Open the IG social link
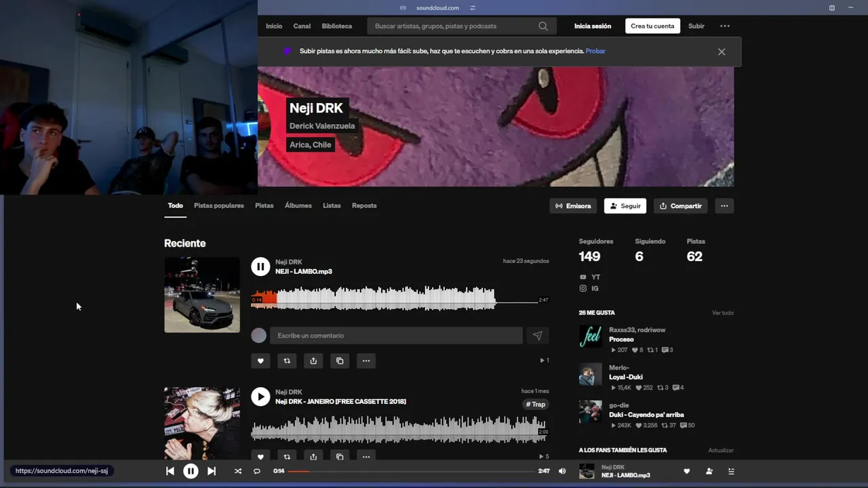 [x=589, y=289]
